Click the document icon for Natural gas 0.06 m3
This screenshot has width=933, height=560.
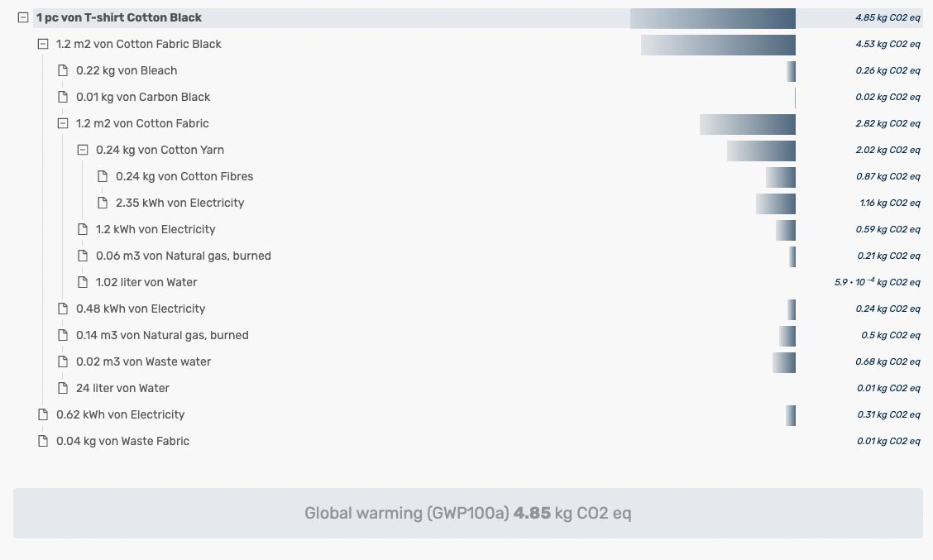tap(83, 256)
